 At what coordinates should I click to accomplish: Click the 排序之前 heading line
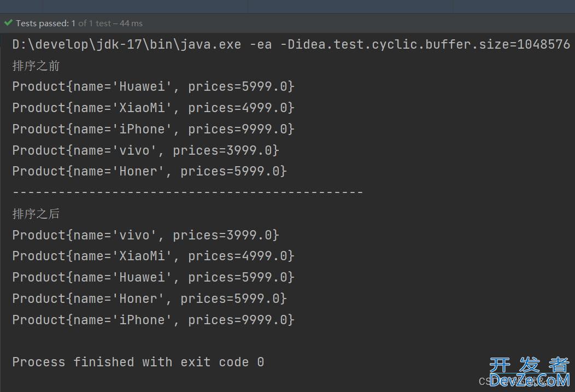click(x=36, y=66)
